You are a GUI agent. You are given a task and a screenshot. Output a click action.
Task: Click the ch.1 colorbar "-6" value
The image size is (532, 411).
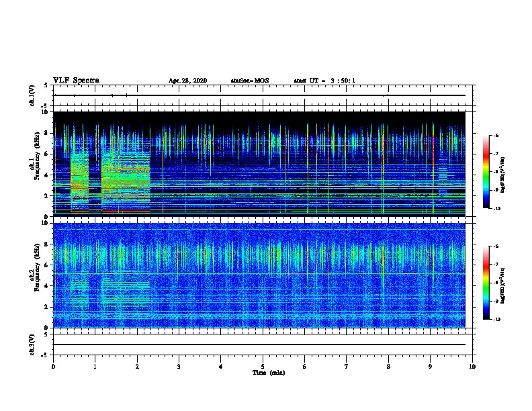click(x=496, y=136)
